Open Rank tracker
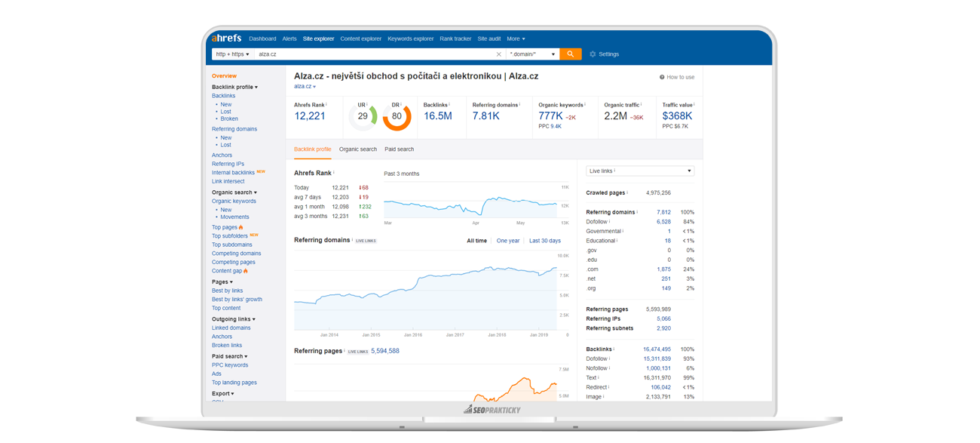The width and height of the screenshot is (980, 443). [x=455, y=38]
